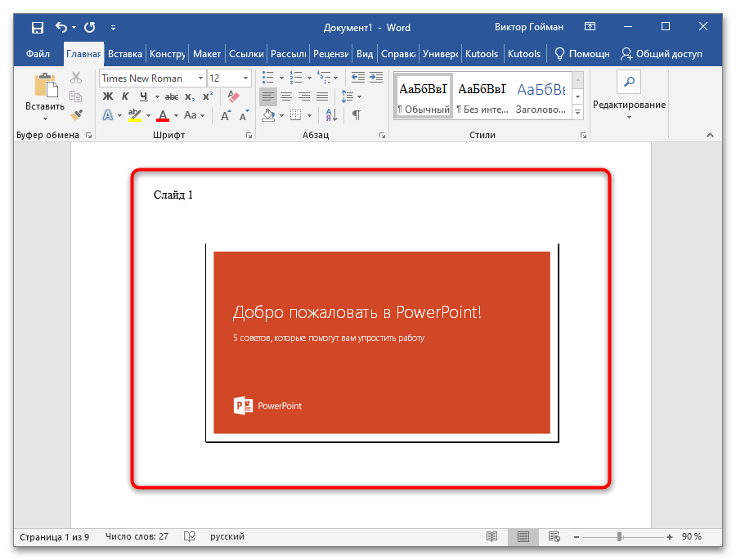Viewport: 736px width, 560px height.
Task: Switch to the Вставка tab
Action: pos(125,54)
